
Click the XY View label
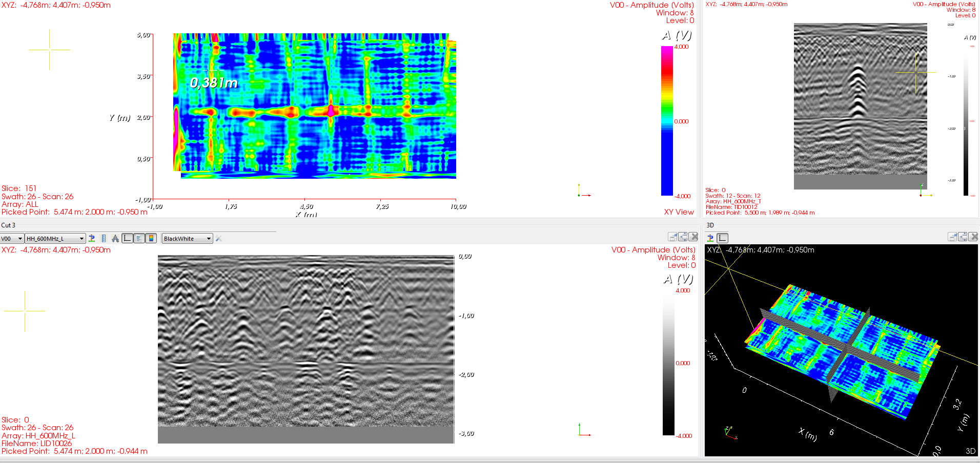(x=679, y=212)
